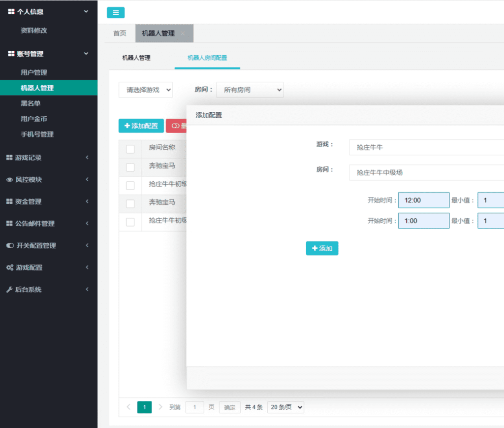Check the checkbox on the first 奔驰宝马 row
This screenshot has height=428, width=504.
point(130,167)
